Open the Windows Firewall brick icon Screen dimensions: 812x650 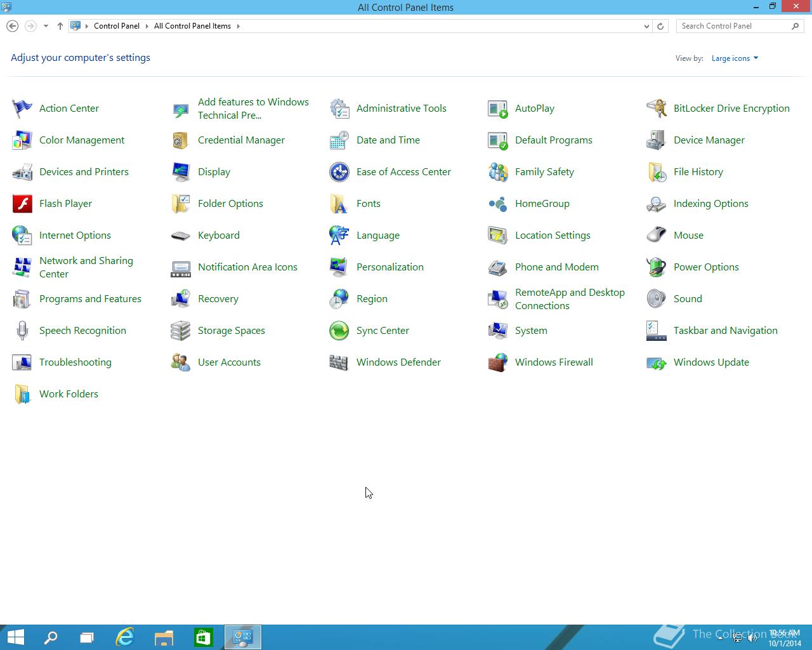pos(498,362)
